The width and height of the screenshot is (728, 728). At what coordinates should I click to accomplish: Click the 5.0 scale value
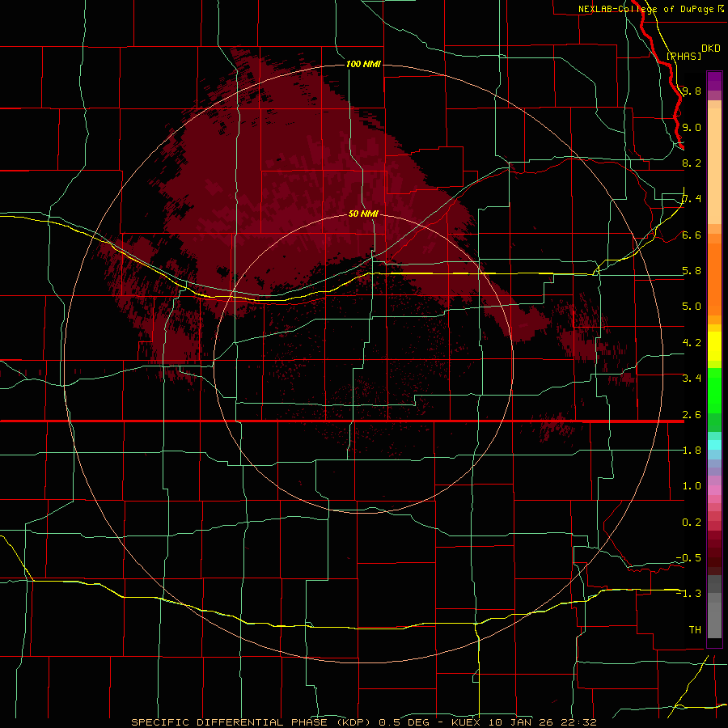pos(692,307)
